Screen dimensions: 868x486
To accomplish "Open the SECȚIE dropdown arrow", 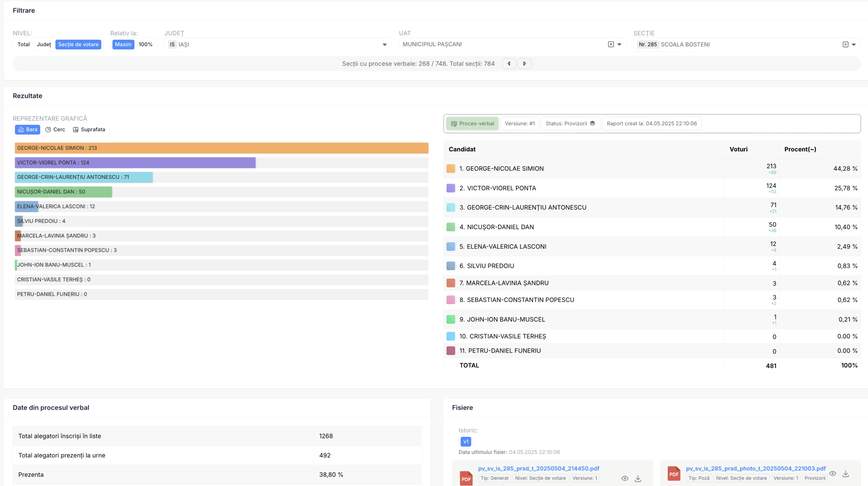I will [854, 44].
